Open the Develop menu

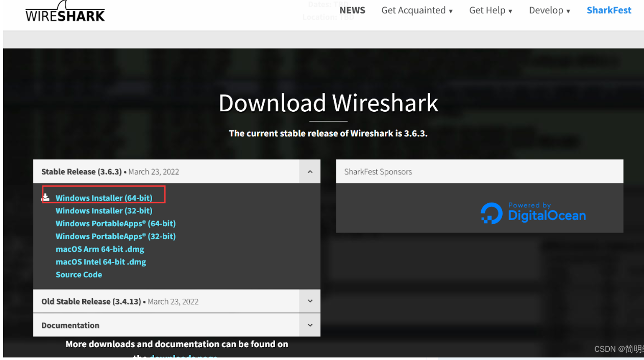(x=550, y=10)
